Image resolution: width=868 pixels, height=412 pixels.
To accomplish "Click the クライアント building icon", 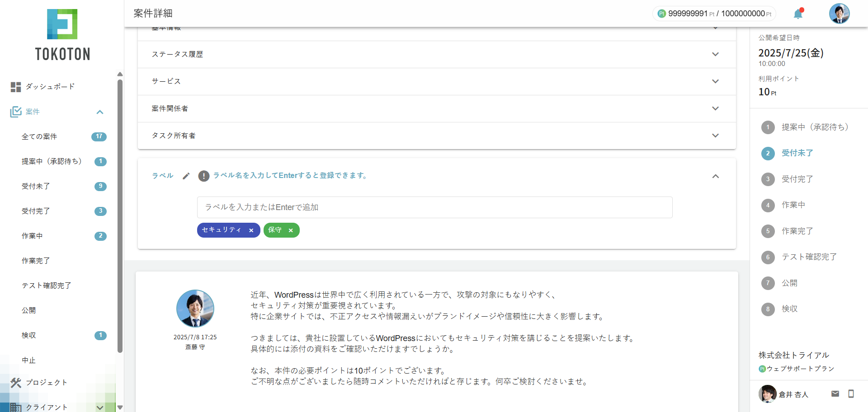I will coord(15,407).
